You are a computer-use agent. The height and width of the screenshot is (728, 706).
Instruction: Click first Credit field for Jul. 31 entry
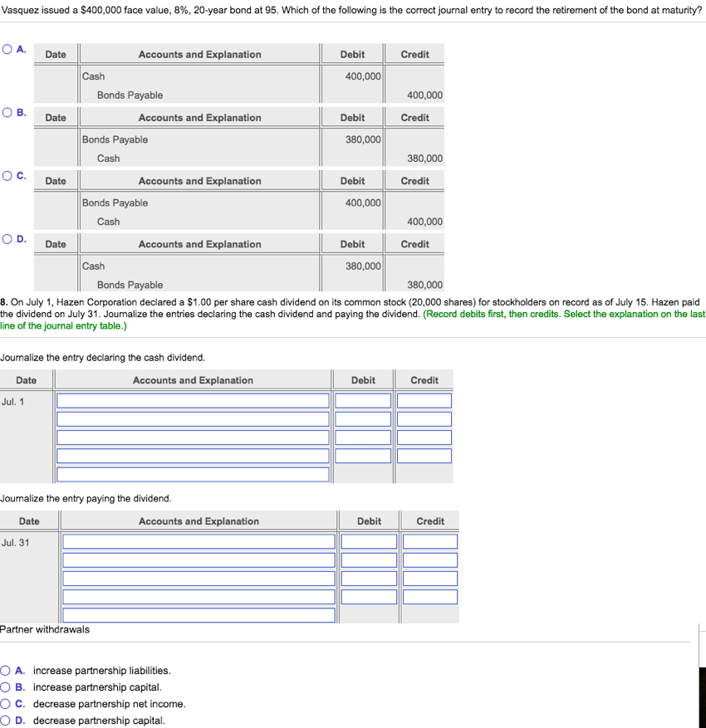point(430,541)
